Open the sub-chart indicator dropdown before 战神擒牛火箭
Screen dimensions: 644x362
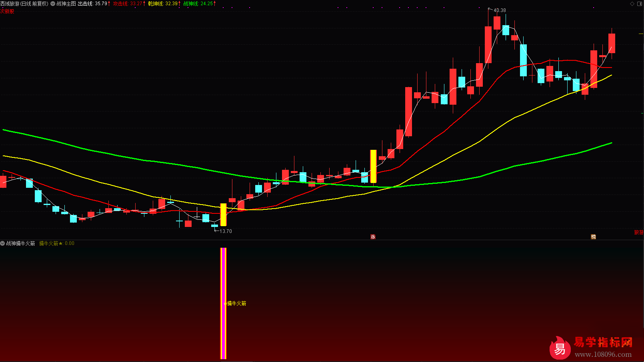(2, 243)
